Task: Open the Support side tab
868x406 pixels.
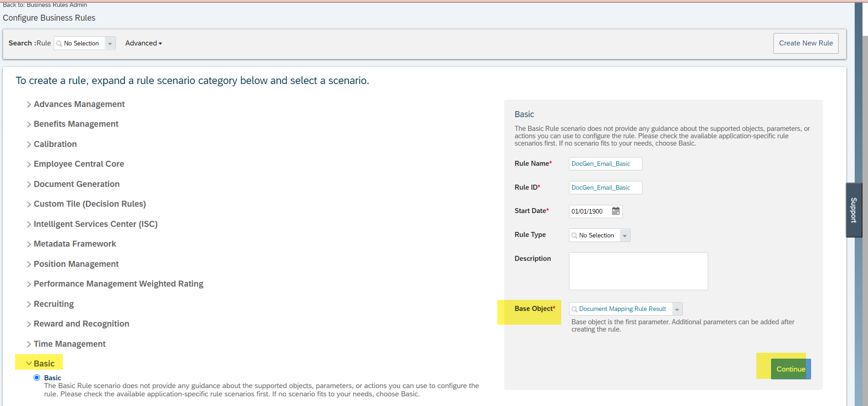Action: tap(854, 210)
